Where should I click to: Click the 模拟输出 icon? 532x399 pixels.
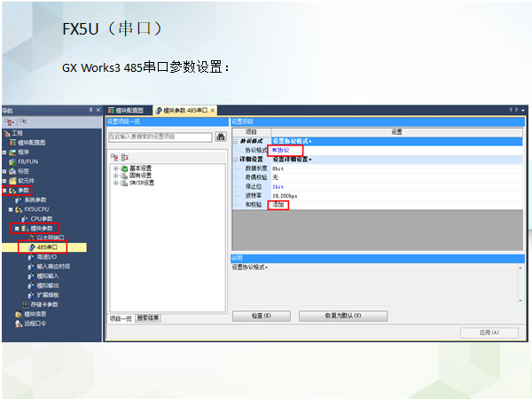pyautogui.click(x=31, y=286)
